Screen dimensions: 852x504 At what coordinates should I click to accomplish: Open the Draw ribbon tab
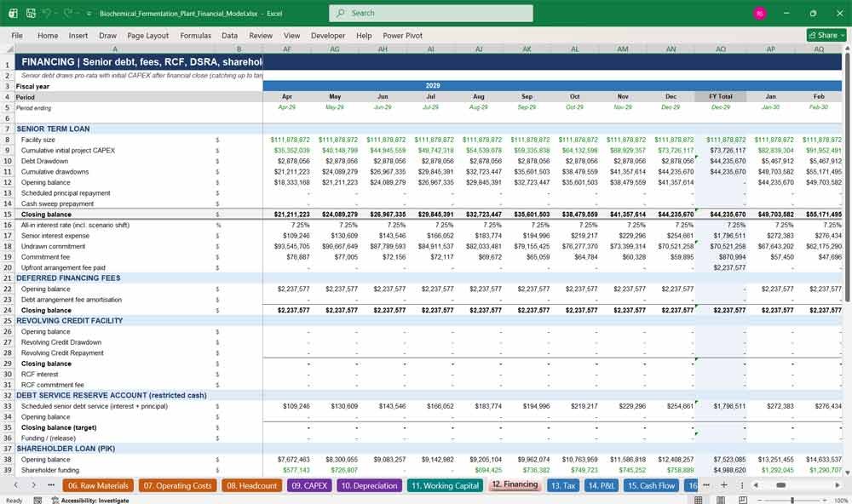[x=107, y=35]
